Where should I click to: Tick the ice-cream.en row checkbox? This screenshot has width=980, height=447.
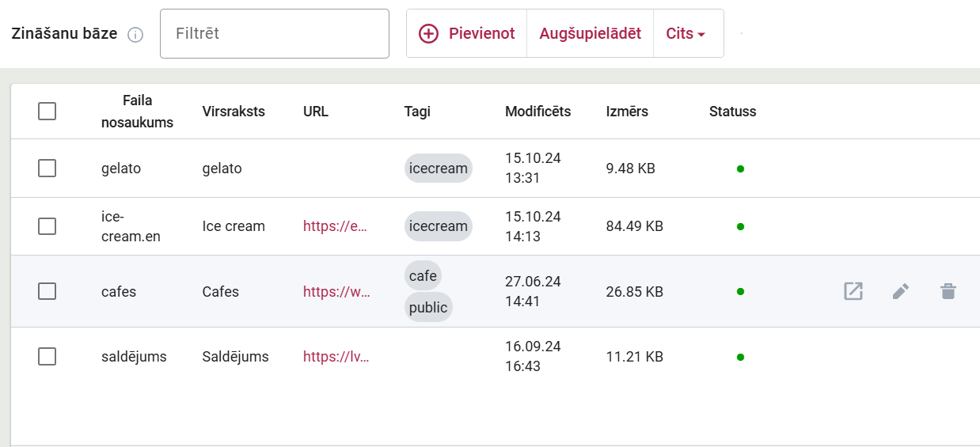[x=47, y=226]
